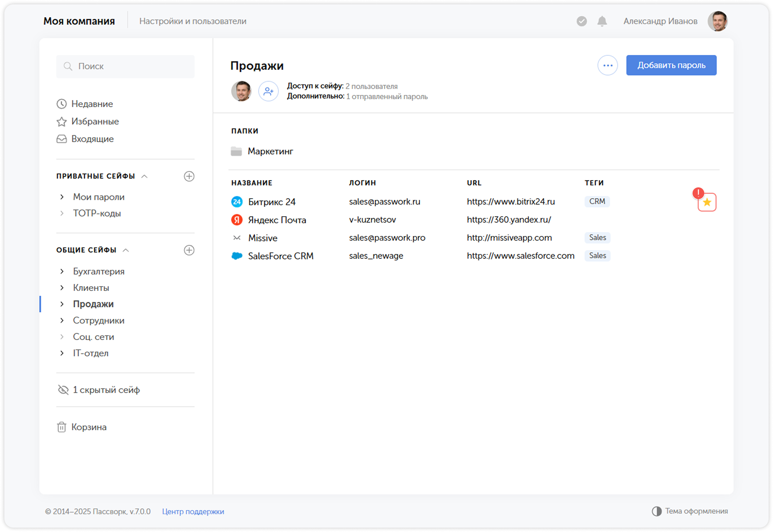773x532 pixels.
Task: Click SalesForce CRM cloud icon
Action: coord(237,256)
